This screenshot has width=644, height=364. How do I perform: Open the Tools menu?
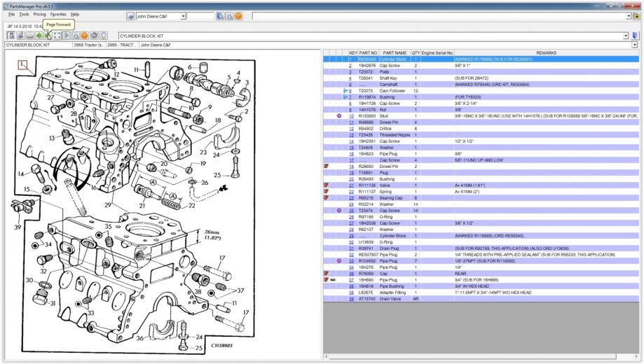[25, 15]
